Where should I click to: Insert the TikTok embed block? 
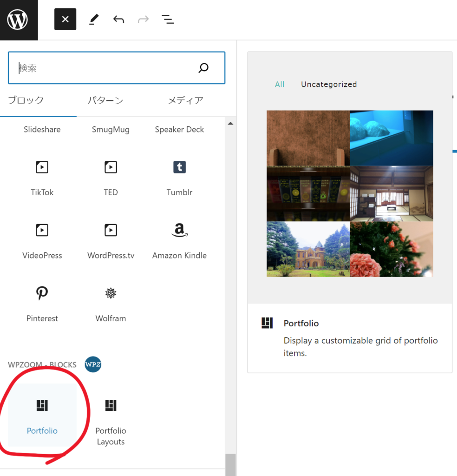pyautogui.click(x=42, y=177)
